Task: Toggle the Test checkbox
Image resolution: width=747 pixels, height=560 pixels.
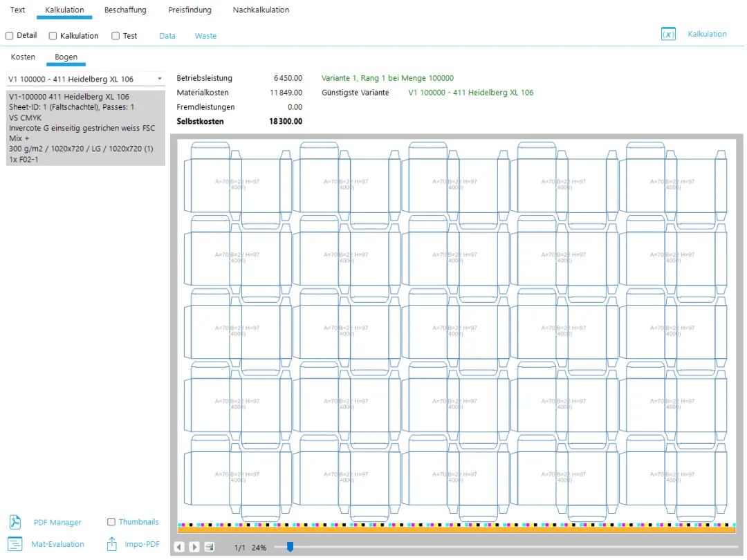Action: (116, 36)
